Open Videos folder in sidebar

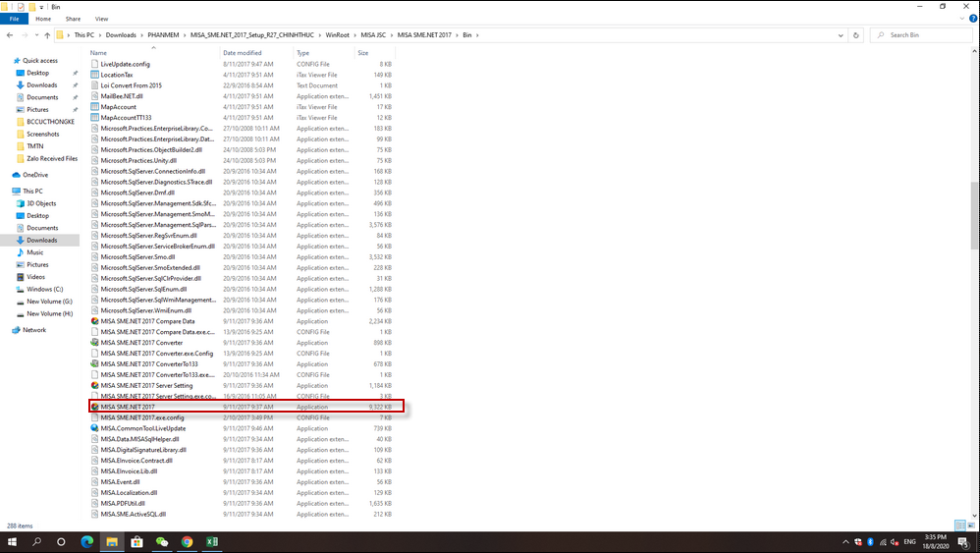click(35, 277)
